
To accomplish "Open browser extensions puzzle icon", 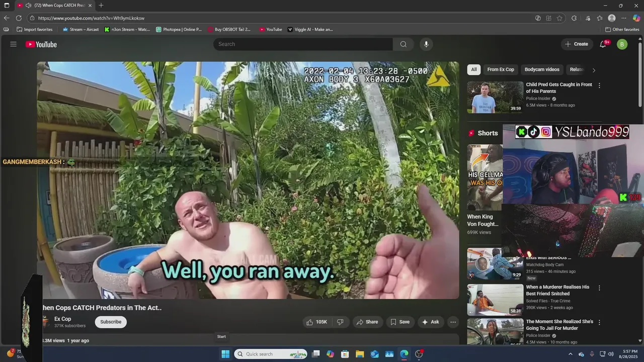I will pyautogui.click(x=574, y=18).
